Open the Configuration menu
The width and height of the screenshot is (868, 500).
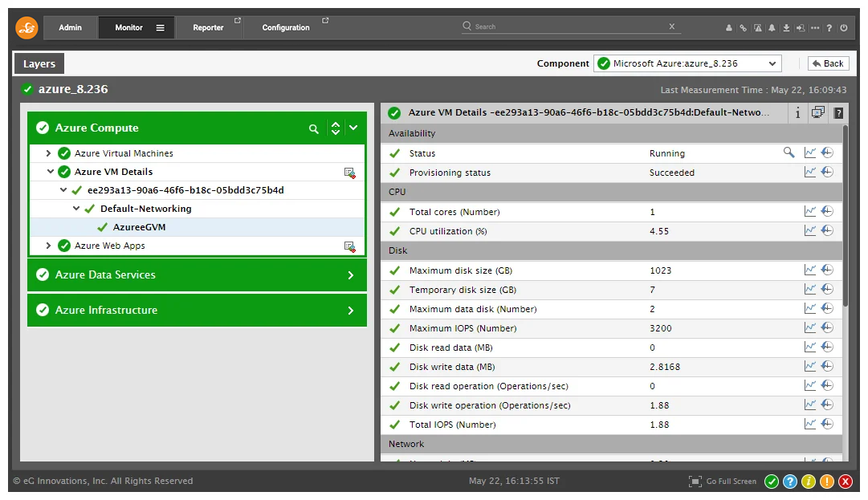(x=286, y=27)
